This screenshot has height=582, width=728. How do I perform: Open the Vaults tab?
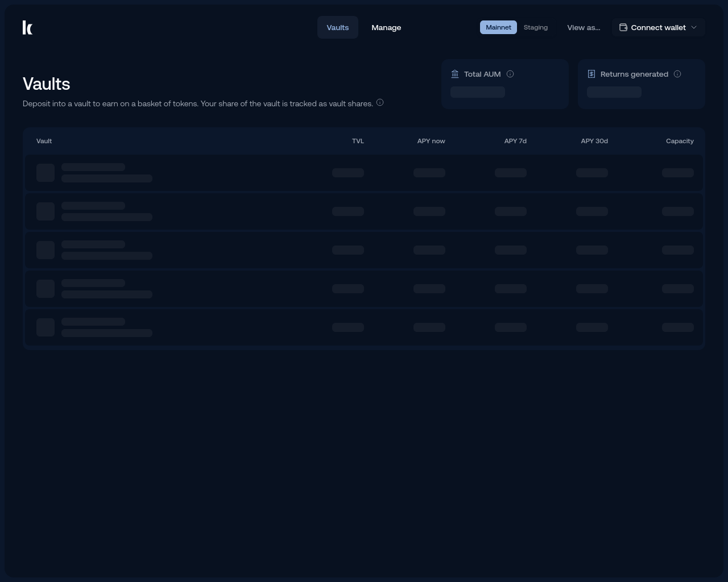coord(338,27)
